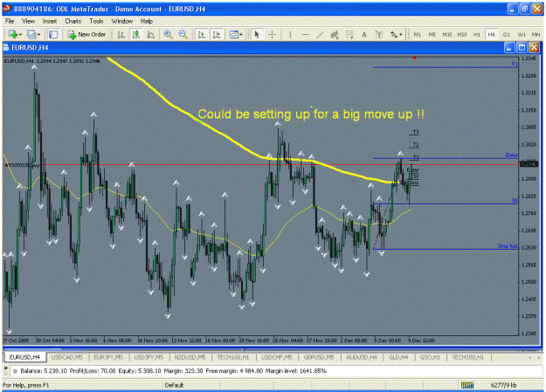The image size is (546, 392).
Task: Select the Crosshair tool
Action: click(272, 34)
